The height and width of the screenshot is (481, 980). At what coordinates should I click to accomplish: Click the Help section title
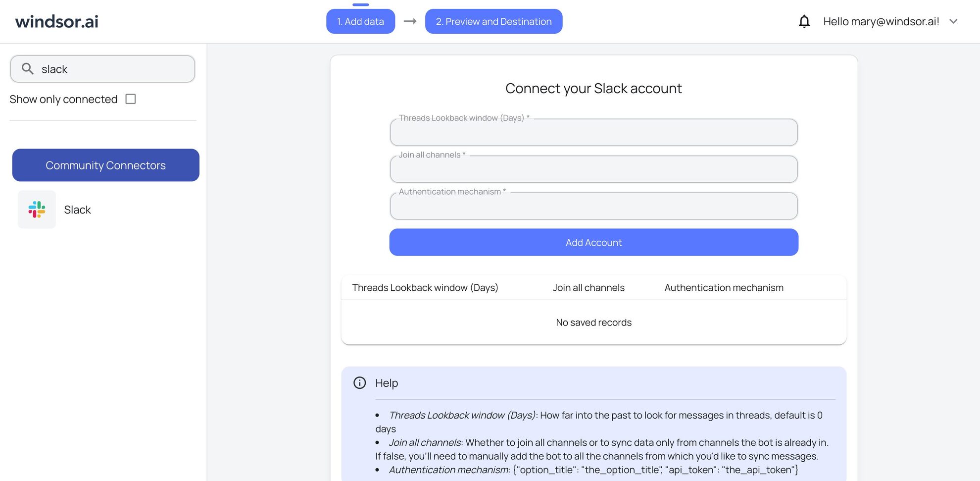pos(387,383)
